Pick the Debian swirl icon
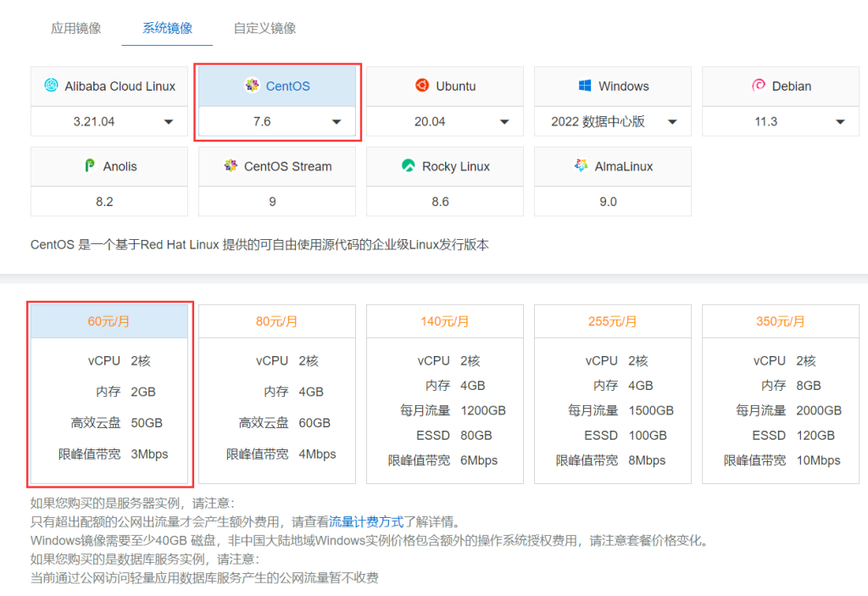The height and width of the screenshot is (596, 868). [x=759, y=86]
